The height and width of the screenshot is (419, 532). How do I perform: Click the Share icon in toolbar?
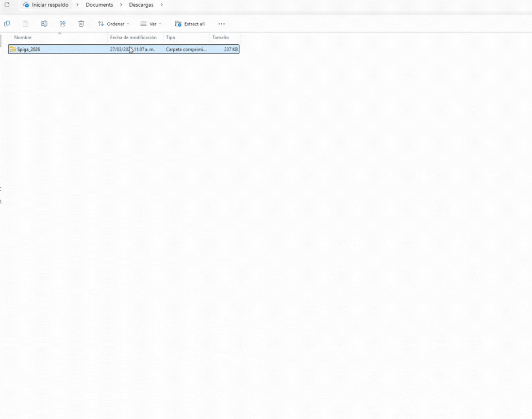tap(62, 24)
